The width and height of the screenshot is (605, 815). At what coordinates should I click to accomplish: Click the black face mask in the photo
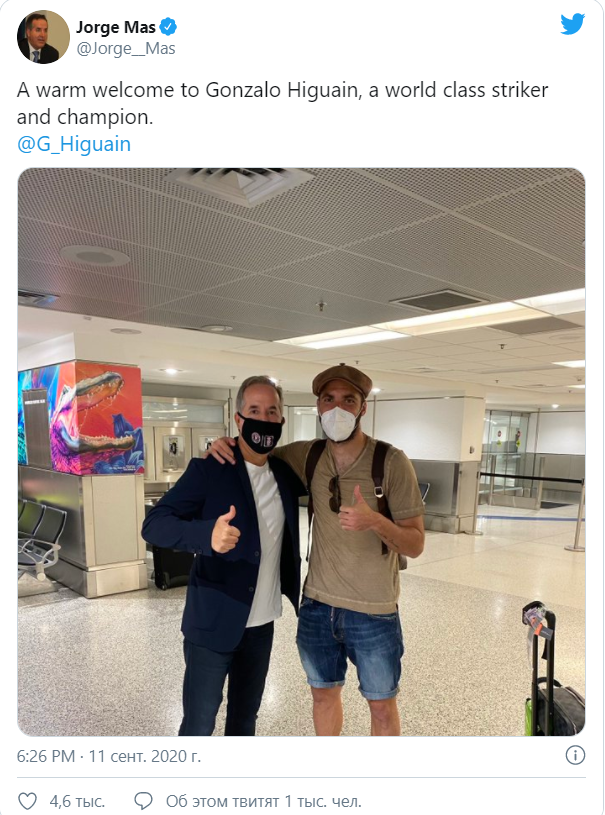(x=262, y=432)
